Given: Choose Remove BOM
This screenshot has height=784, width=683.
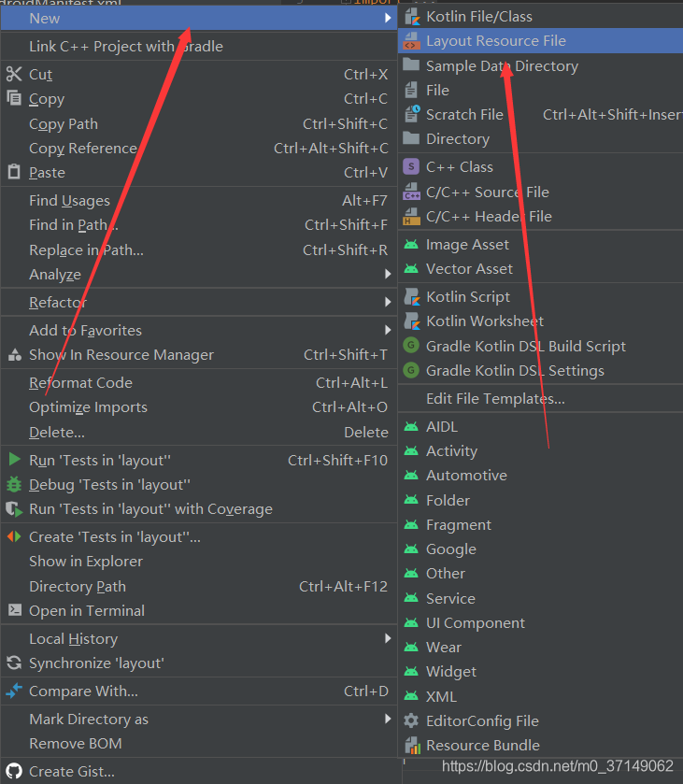Looking at the screenshot, I should click(199, 744).
